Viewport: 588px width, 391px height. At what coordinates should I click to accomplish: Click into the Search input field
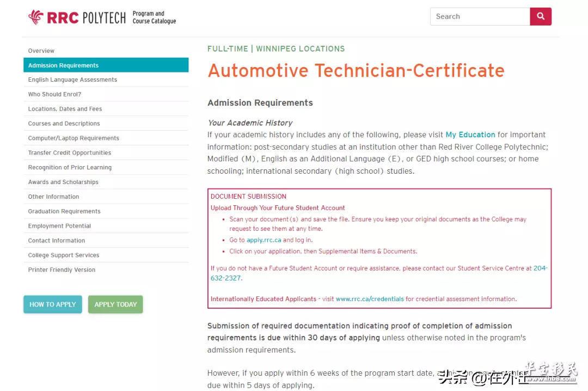click(x=479, y=16)
